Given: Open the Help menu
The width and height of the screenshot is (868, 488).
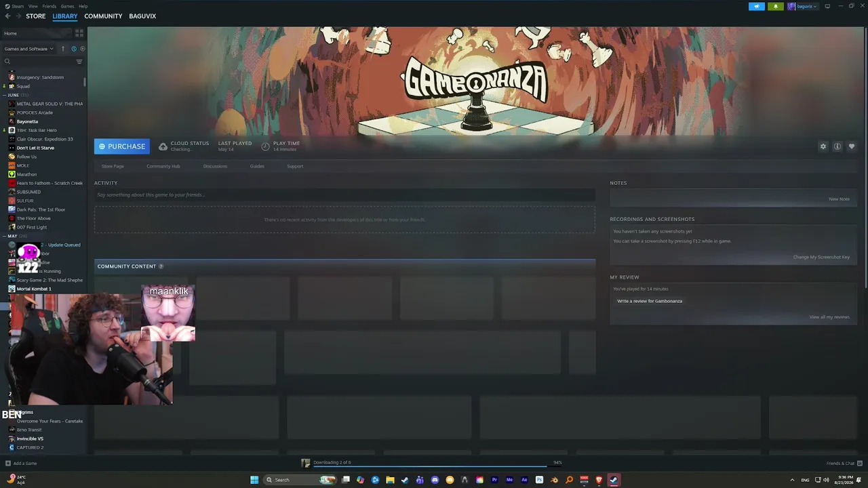Looking at the screenshot, I should (x=83, y=6).
